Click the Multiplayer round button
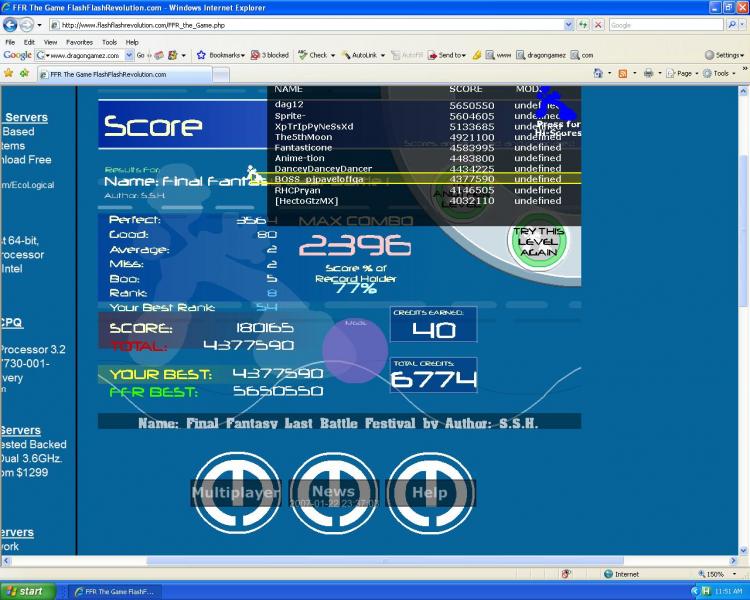Viewport: 750px width, 600px height. coord(237,492)
